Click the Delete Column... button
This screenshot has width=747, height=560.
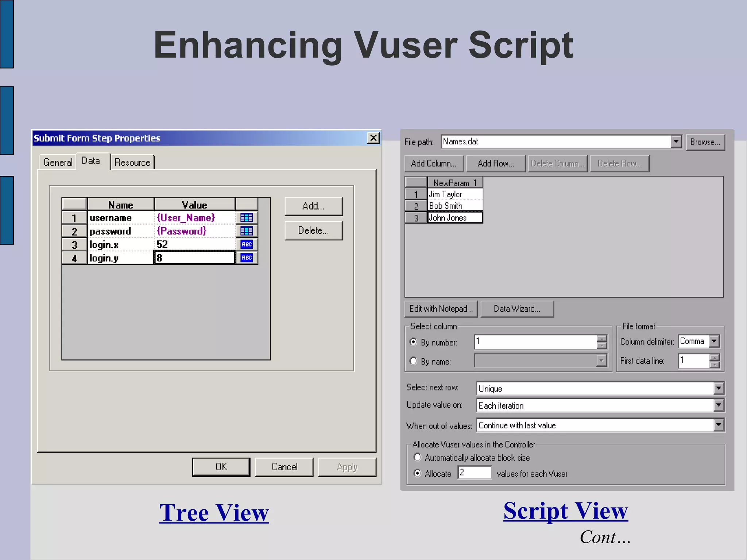pyautogui.click(x=558, y=164)
